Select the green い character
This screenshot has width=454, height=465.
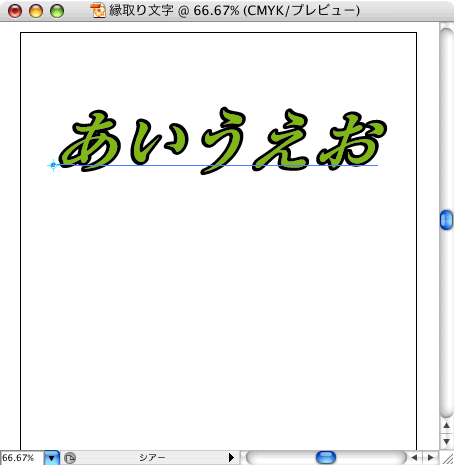click(159, 142)
